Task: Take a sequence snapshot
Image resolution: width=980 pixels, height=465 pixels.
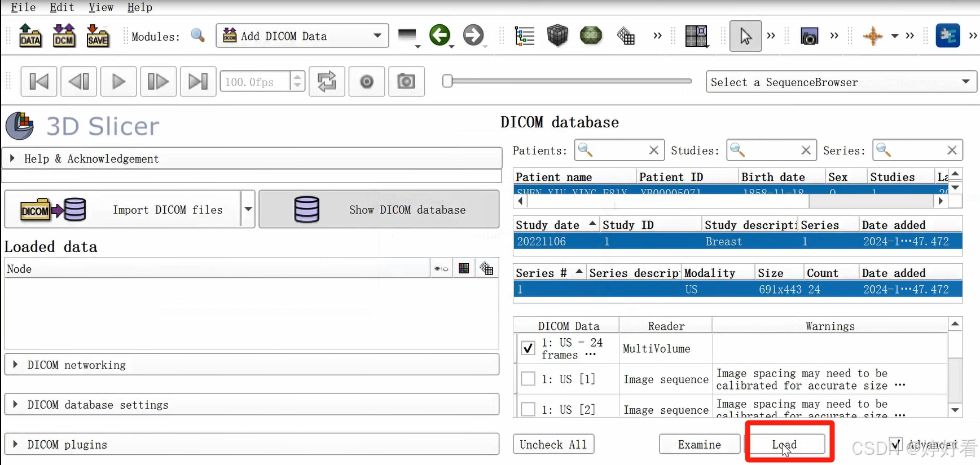Action: [x=406, y=82]
